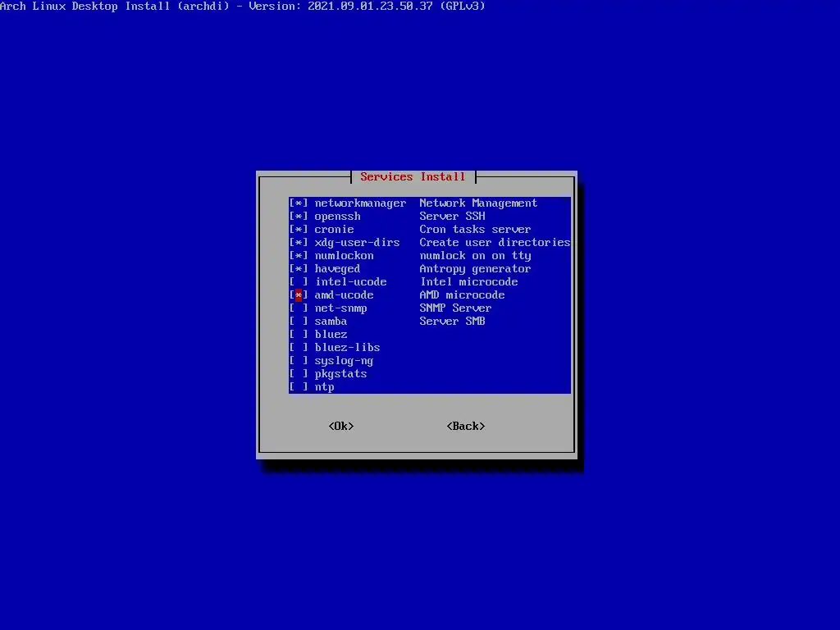Confirm selection with the Ok button
Viewport: 840px width, 630px height.
click(x=341, y=426)
